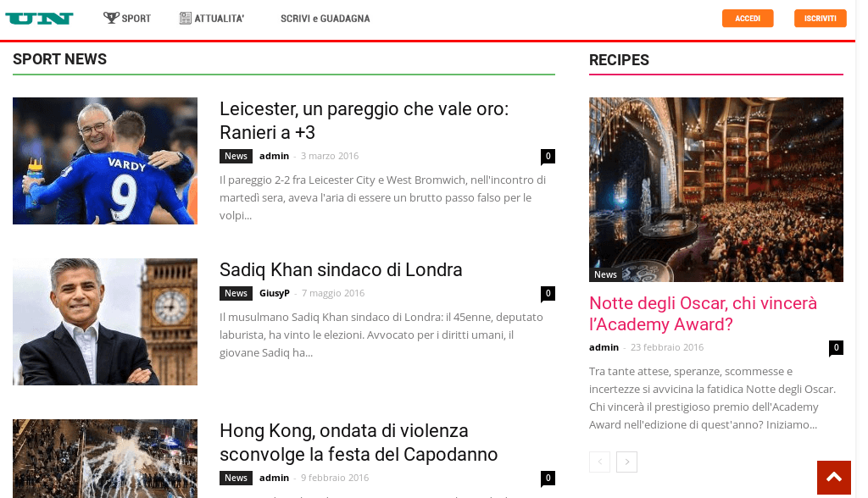This screenshot has height=498, width=868.
Task: Open the Sadiq Khan sindaco di Londra headline
Action: click(x=341, y=270)
